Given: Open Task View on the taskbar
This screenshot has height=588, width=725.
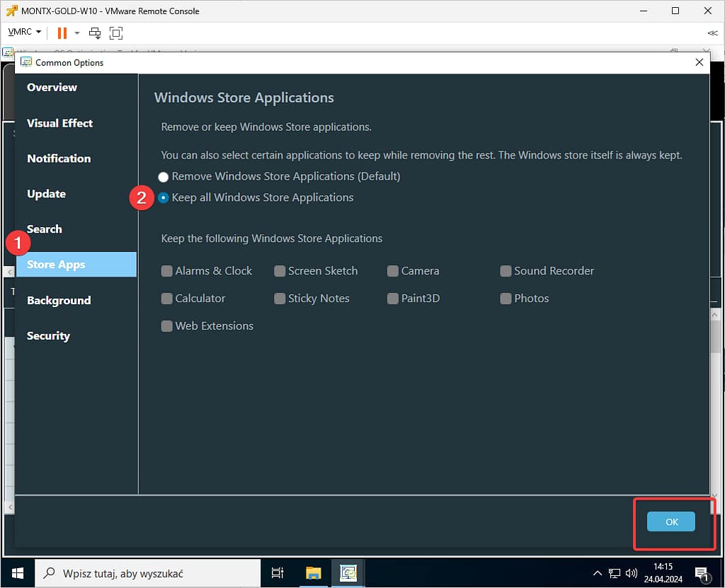Looking at the screenshot, I should 278,572.
